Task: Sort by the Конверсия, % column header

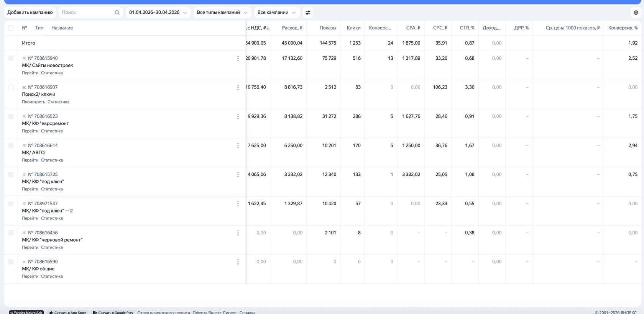Action: pos(623,28)
